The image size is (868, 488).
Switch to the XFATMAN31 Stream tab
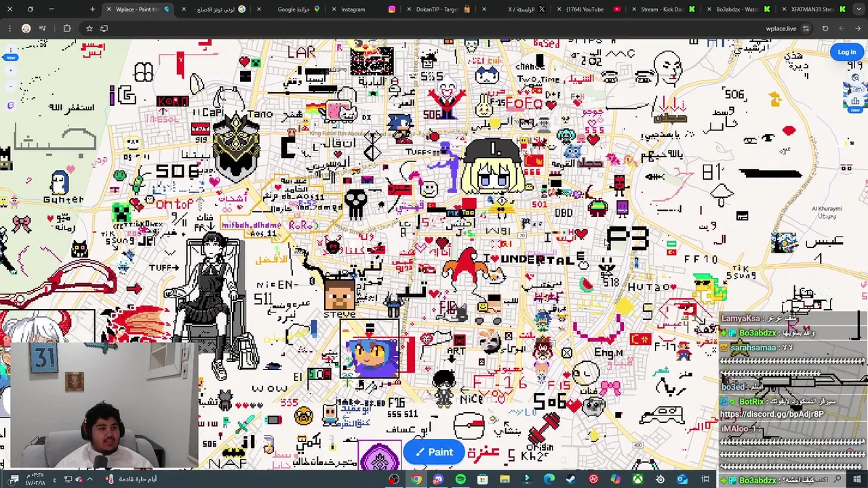812,9
